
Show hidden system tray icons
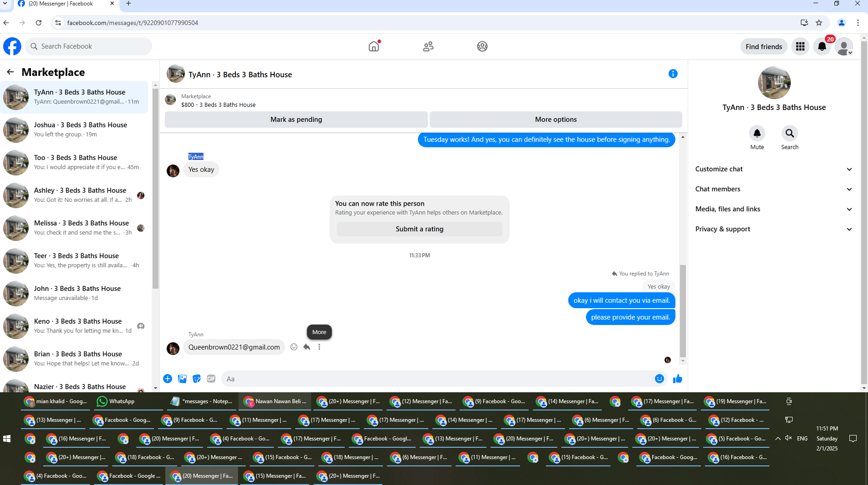[778, 439]
